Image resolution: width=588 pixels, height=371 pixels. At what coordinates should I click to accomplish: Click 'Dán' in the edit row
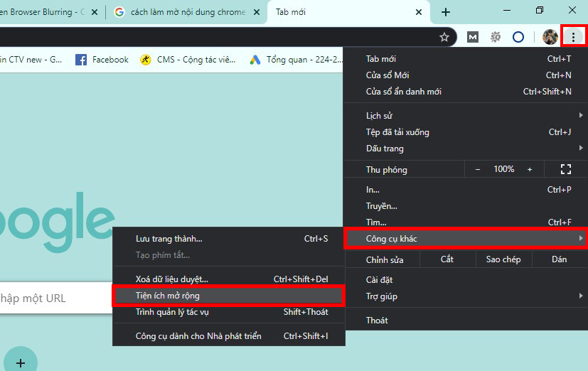pyautogui.click(x=560, y=259)
